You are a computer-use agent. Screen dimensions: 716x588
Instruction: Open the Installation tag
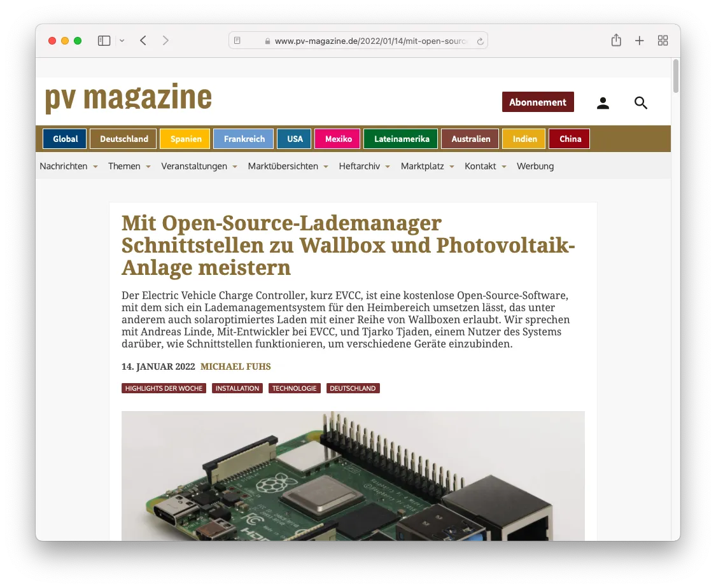point(237,388)
